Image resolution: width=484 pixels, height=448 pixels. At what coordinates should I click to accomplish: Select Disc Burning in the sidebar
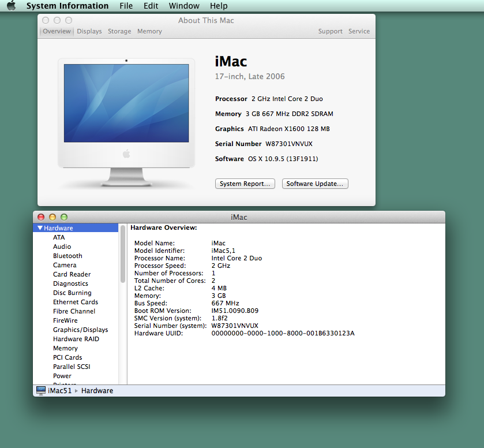tap(72, 293)
